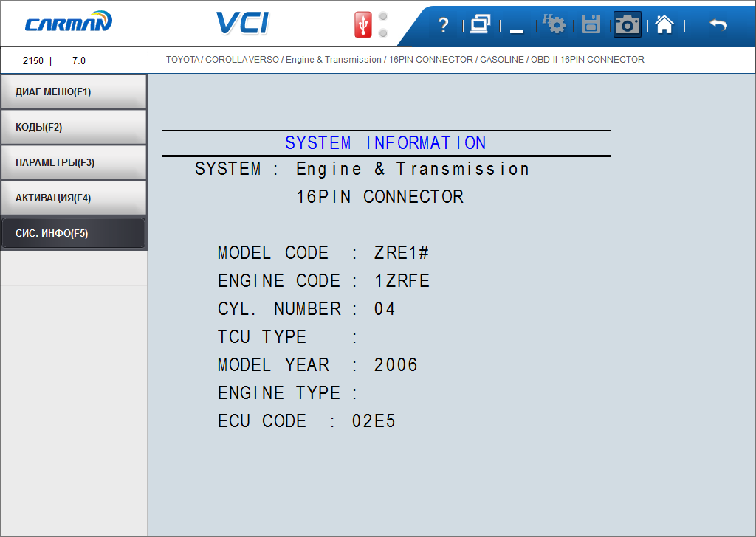Click the CYL. NUMBER value 04
Viewport: 756px width, 537px height.
(385, 309)
